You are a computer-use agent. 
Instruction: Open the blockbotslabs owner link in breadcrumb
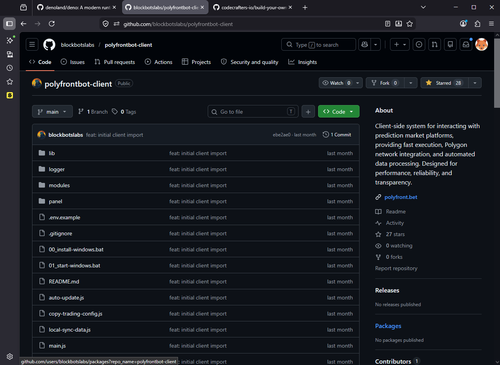click(x=77, y=45)
